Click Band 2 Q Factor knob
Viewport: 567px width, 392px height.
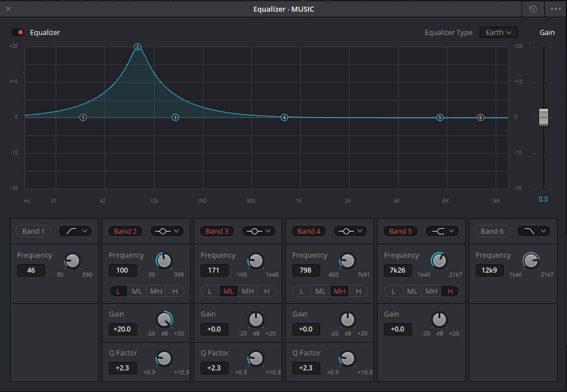(x=164, y=358)
